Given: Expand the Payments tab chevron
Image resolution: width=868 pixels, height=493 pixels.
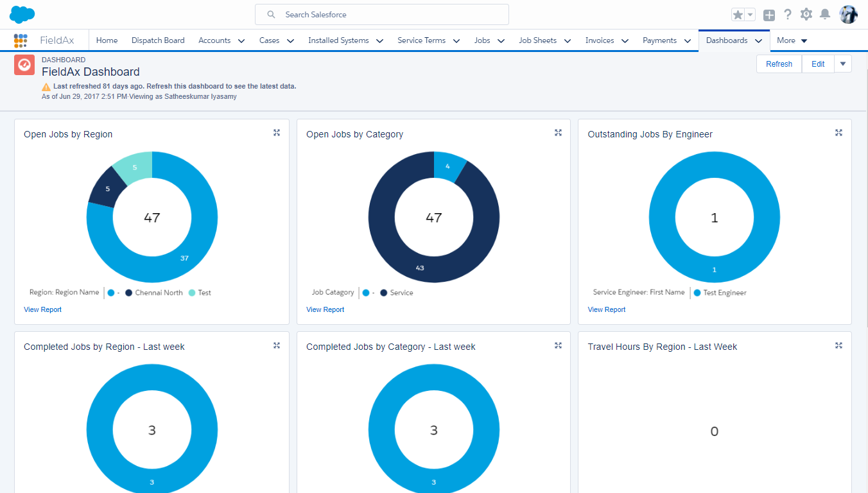Looking at the screenshot, I should click(x=688, y=41).
